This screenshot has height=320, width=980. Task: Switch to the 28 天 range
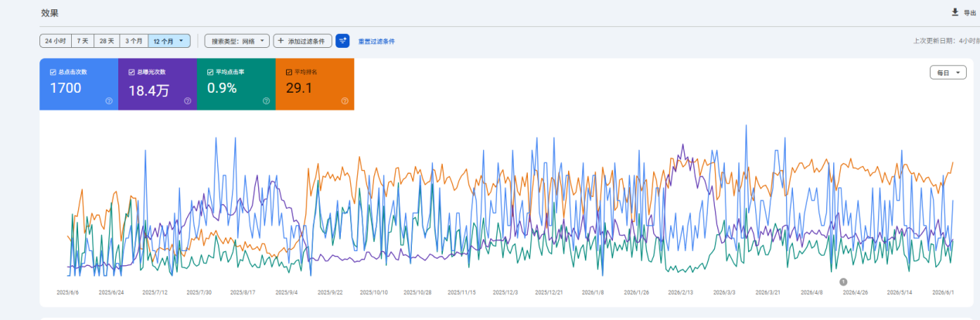tap(107, 41)
